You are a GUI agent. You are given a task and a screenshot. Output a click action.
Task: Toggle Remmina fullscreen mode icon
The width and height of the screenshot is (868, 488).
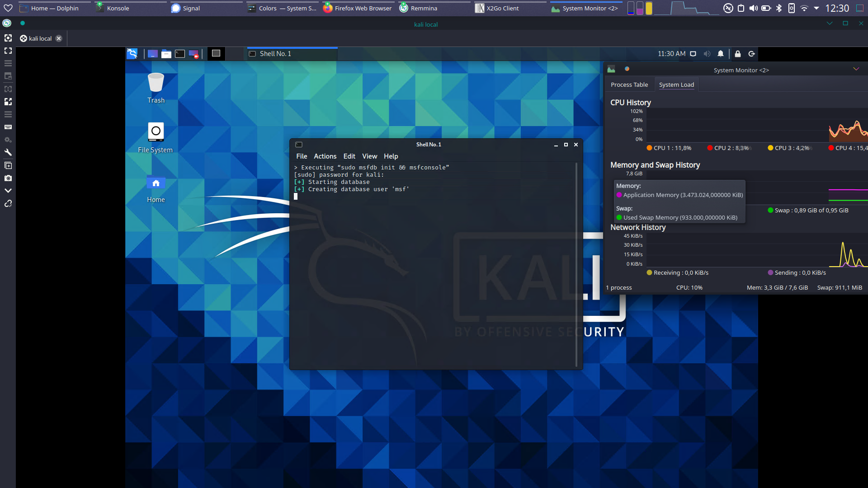coord(8,51)
